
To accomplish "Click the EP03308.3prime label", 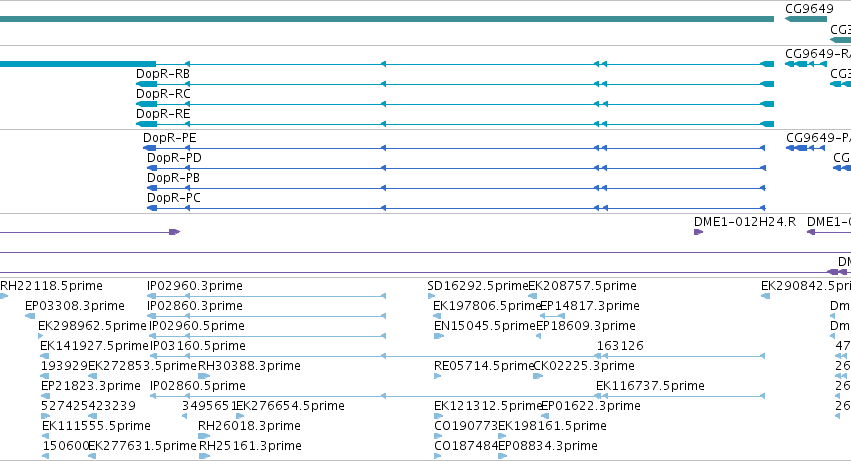I will tap(75, 306).
